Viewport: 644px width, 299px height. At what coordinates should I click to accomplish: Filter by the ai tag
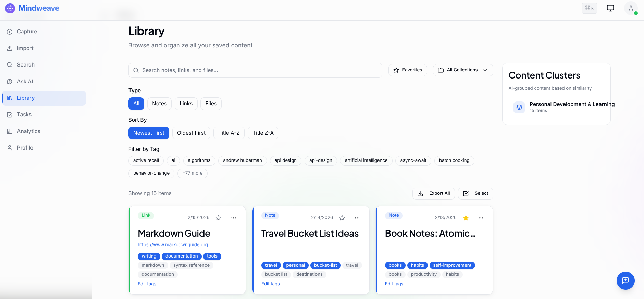click(x=173, y=160)
